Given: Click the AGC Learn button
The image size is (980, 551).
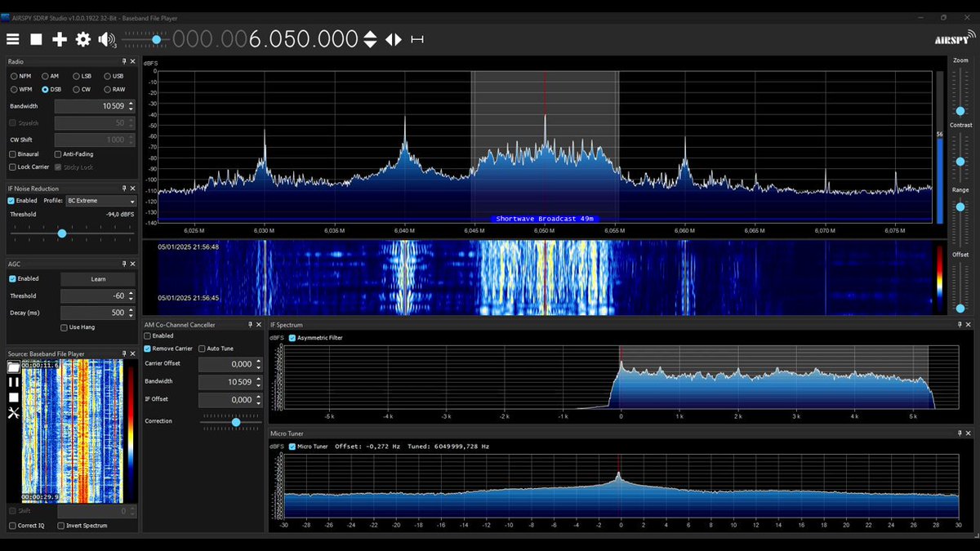Looking at the screenshot, I should click(98, 278).
